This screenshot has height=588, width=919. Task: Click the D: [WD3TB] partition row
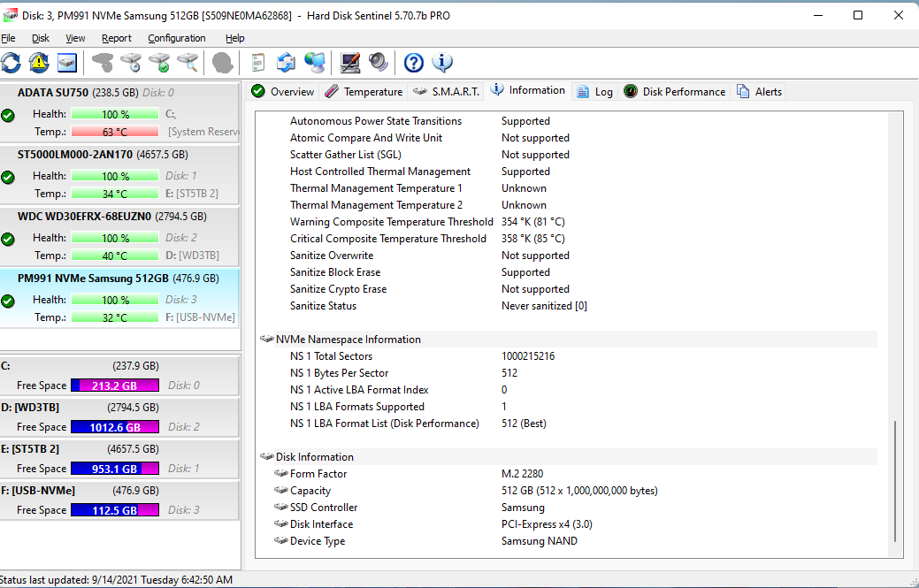119,417
